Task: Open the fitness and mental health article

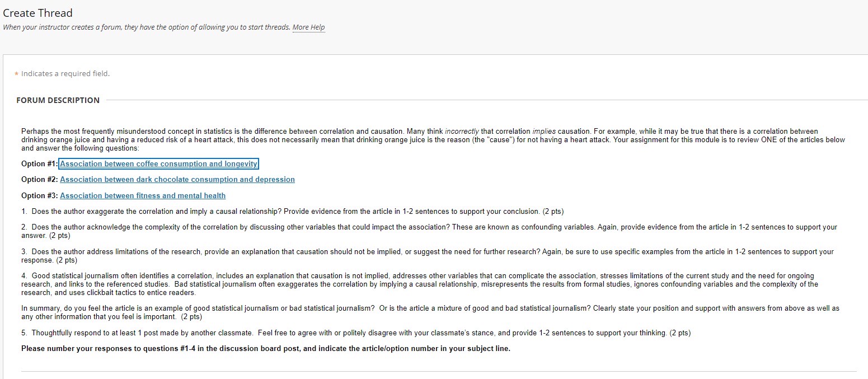Action: point(143,195)
